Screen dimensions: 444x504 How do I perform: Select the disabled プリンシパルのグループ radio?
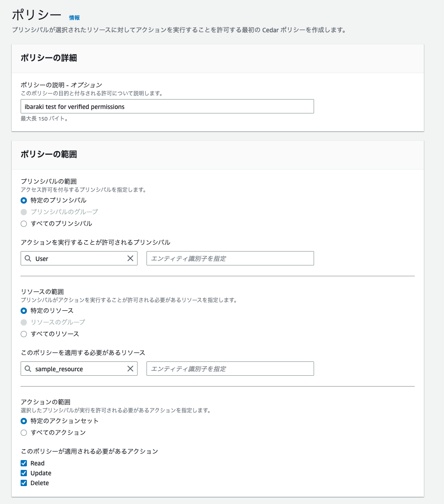point(24,212)
